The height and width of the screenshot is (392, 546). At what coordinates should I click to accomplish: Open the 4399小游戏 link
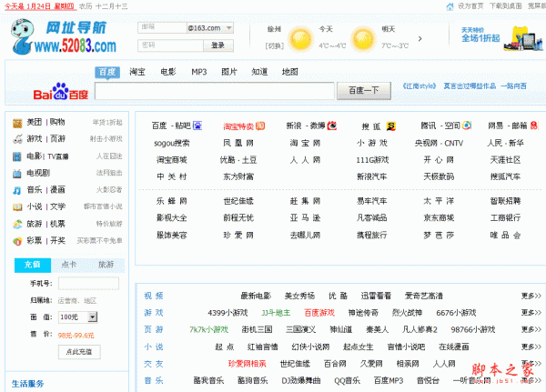[227, 313]
